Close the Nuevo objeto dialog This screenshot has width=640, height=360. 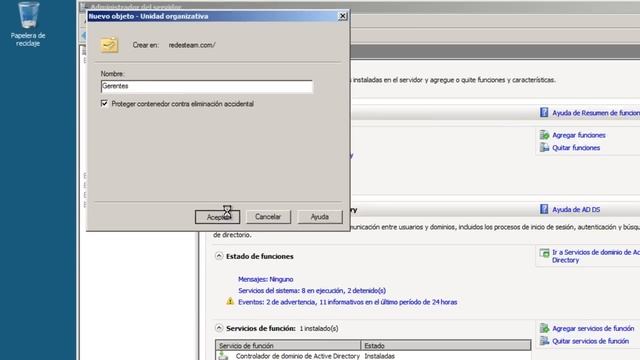(343, 16)
